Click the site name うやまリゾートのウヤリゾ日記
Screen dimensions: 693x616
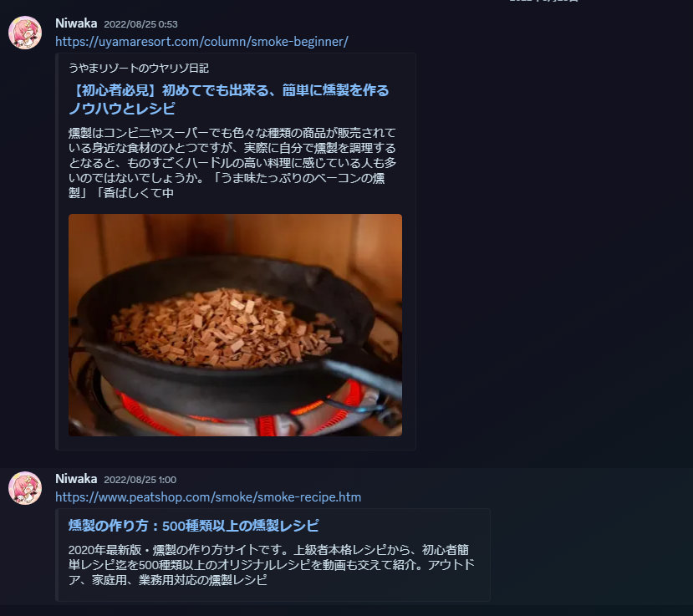[138, 68]
